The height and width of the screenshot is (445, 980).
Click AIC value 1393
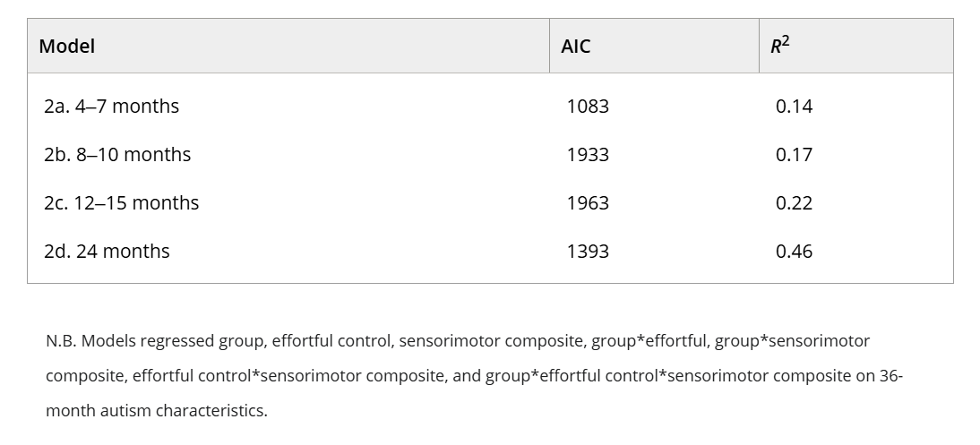(x=588, y=251)
